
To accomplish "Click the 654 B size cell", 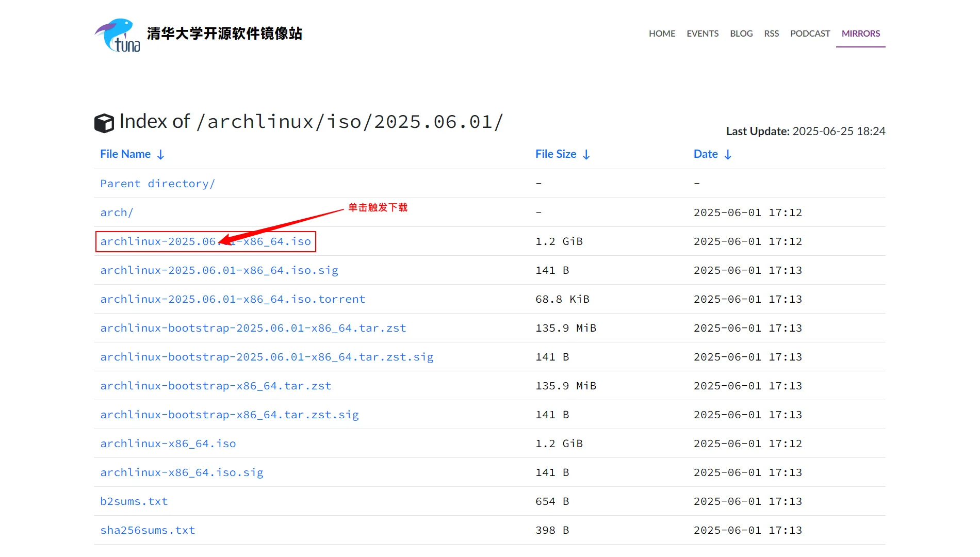I will [552, 501].
